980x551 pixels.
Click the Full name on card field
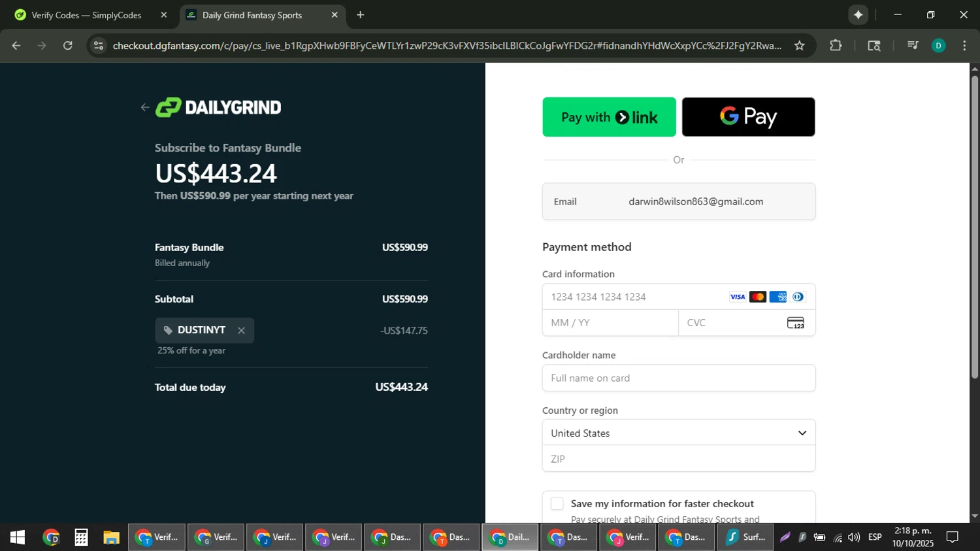click(x=679, y=378)
